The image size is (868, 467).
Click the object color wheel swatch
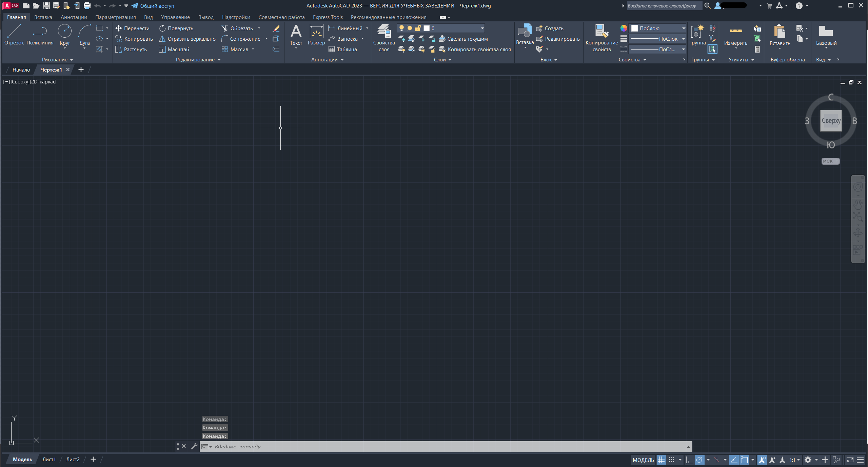click(x=624, y=28)
